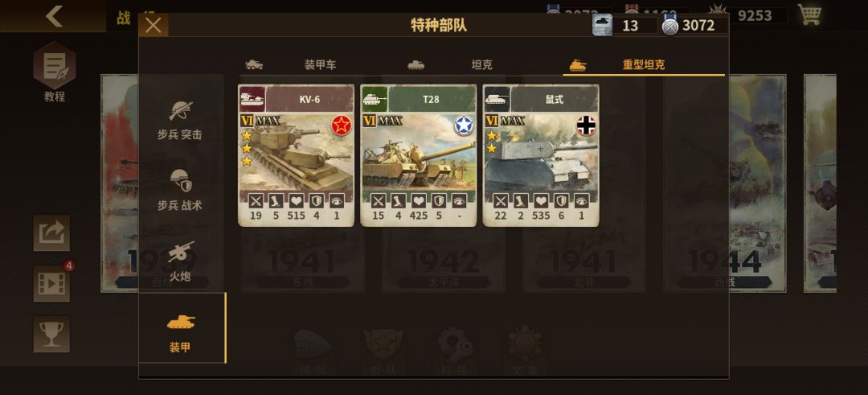The image size is (868, 395).
Task: Open the 火炮 artillery category
Action: [x=180, y=261]
